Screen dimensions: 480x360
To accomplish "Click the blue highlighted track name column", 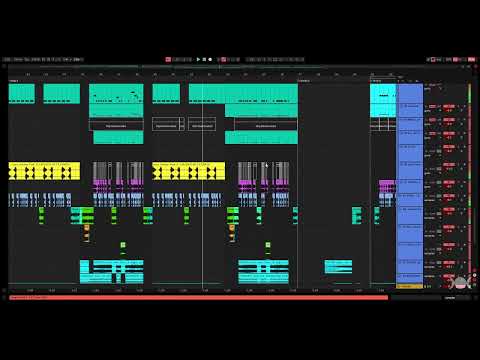I will click(410, 183).
